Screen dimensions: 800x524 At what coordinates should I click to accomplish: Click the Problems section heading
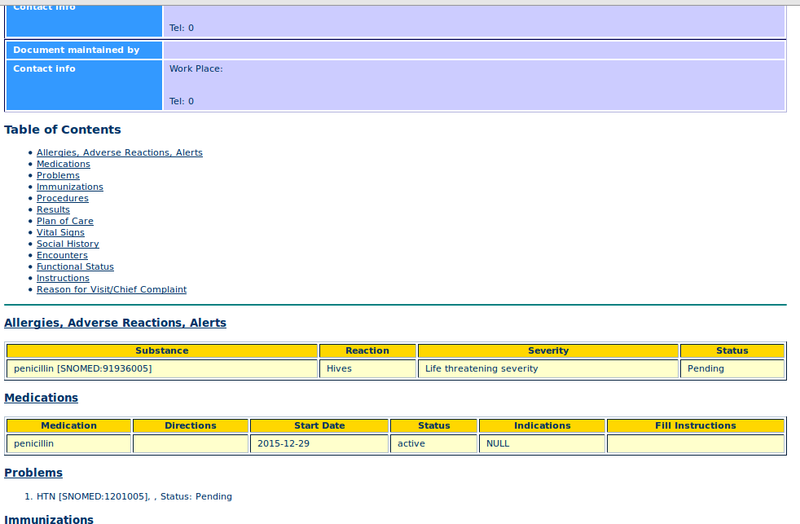[x=33, y=473]
